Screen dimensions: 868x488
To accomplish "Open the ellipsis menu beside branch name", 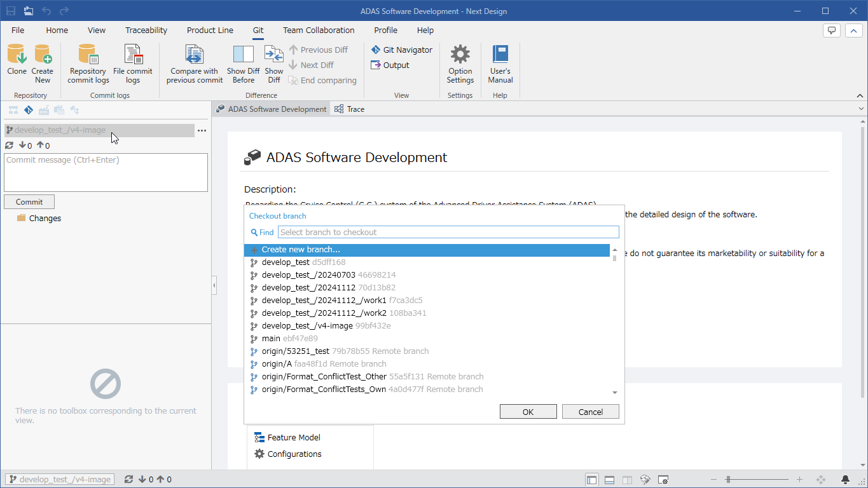I will [202, 130].
